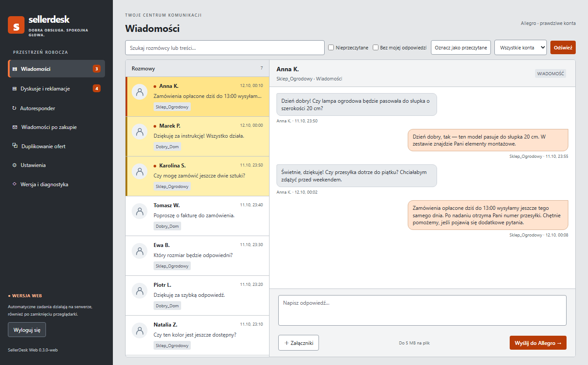Click the Ustawienia gear icon
The height and width of the screenshot is (365, 588).
coord(14,165)
